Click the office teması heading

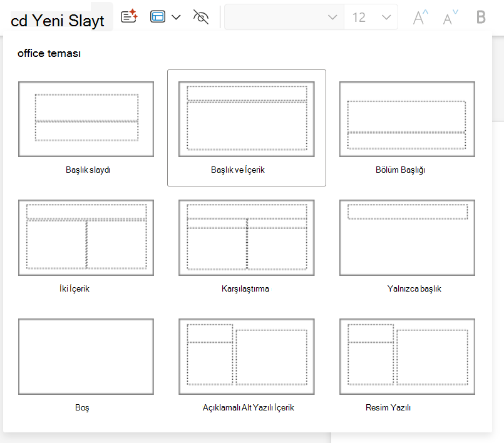49,53
